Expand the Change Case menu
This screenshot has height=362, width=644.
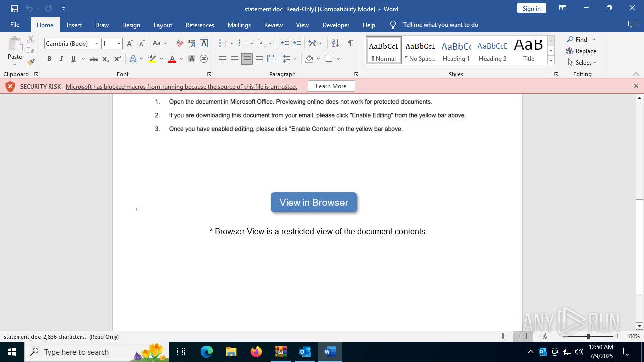[160, 43]
